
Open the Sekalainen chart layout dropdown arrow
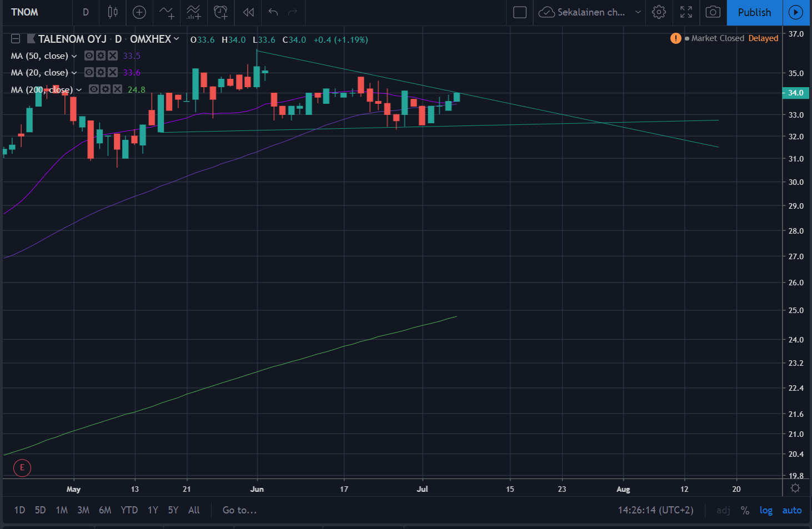(x=638, y=12)
